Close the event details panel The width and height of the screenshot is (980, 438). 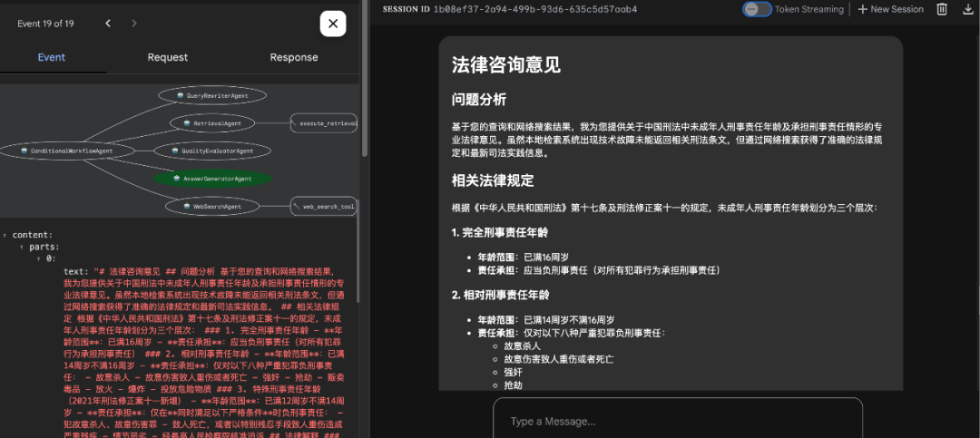click(333, 24)
